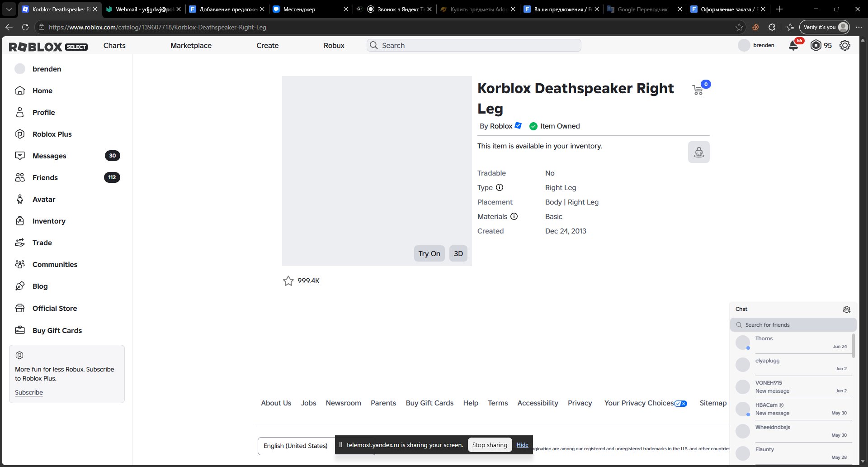868x467 pixels.
Task: Open the browser three-dot menu
Action: point(859,27)
